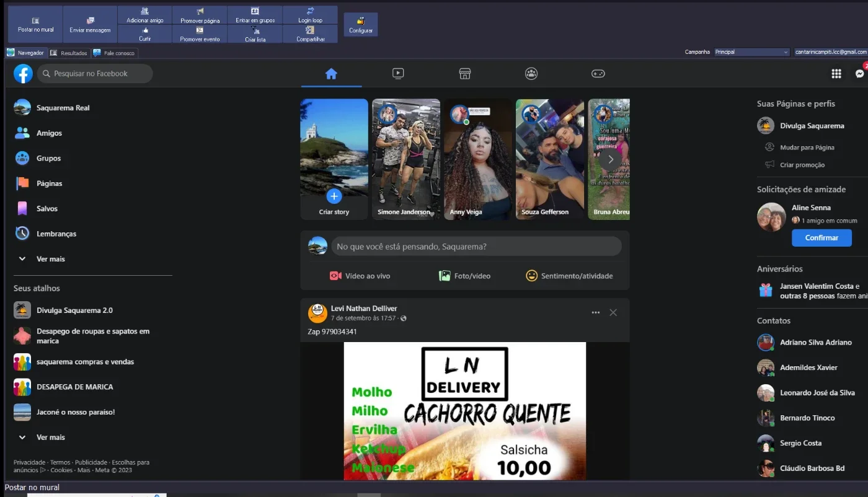868x497 pixels.
Task: Open Levi Nathan Delliver post options menu
Action: 596,313
